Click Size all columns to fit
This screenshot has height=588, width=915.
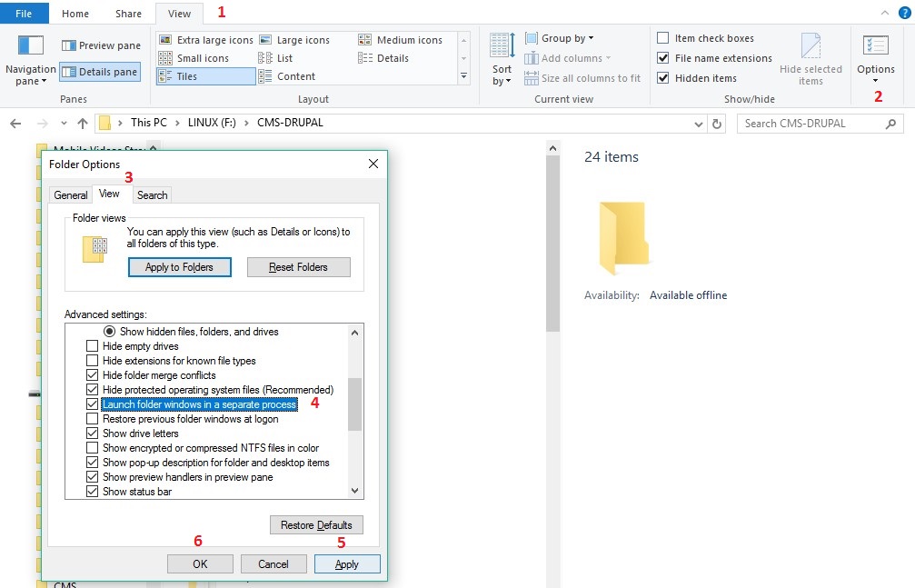582,78
